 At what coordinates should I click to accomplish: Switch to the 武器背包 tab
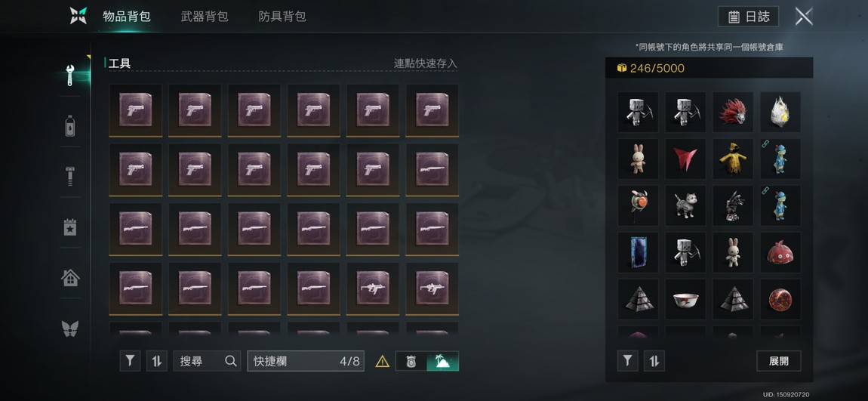click(205, 17)
